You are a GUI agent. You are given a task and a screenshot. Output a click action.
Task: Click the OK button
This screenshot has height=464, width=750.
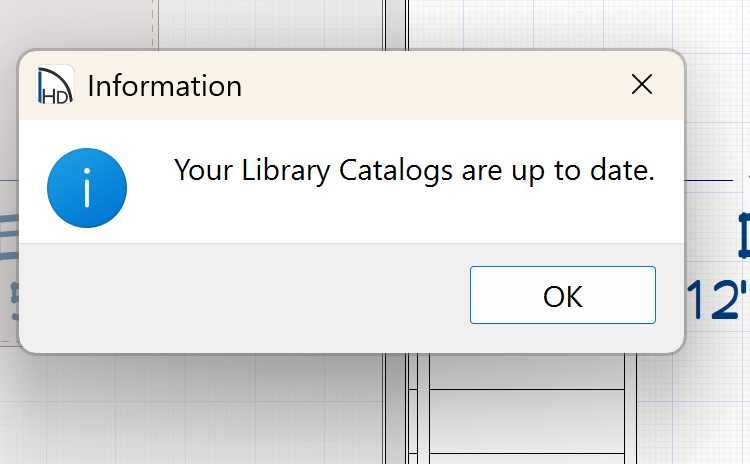click(x=563, y=295)
